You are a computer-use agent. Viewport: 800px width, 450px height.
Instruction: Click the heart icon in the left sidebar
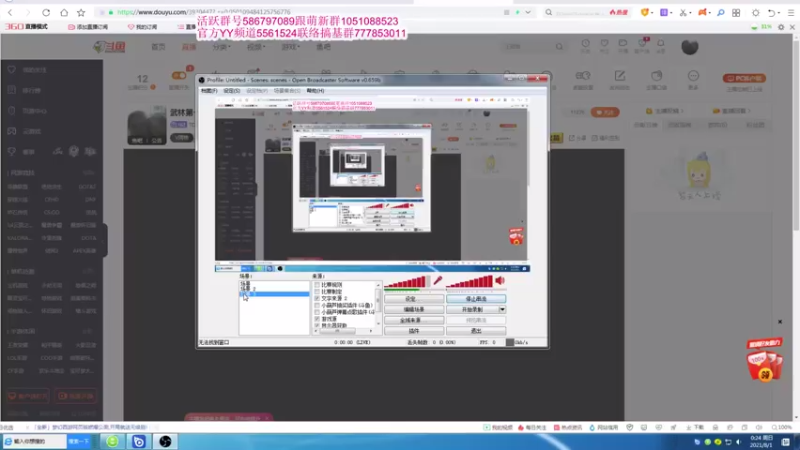(12, 69)
